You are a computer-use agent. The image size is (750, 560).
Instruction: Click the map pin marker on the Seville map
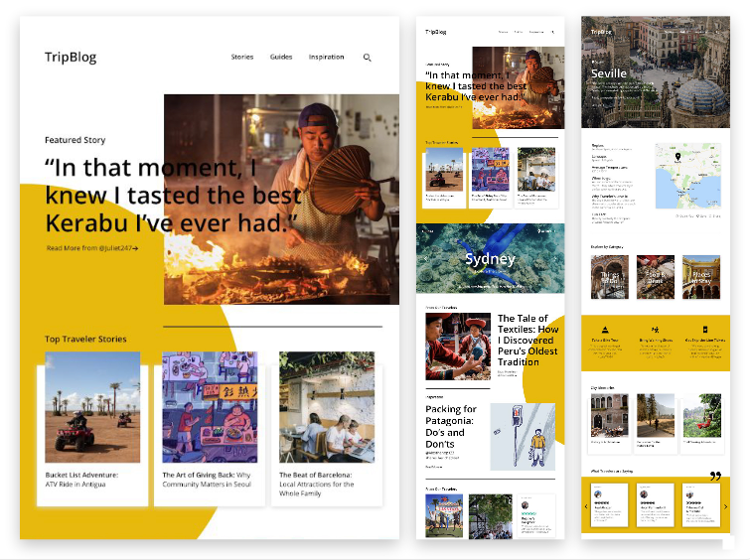coord(677,157)
